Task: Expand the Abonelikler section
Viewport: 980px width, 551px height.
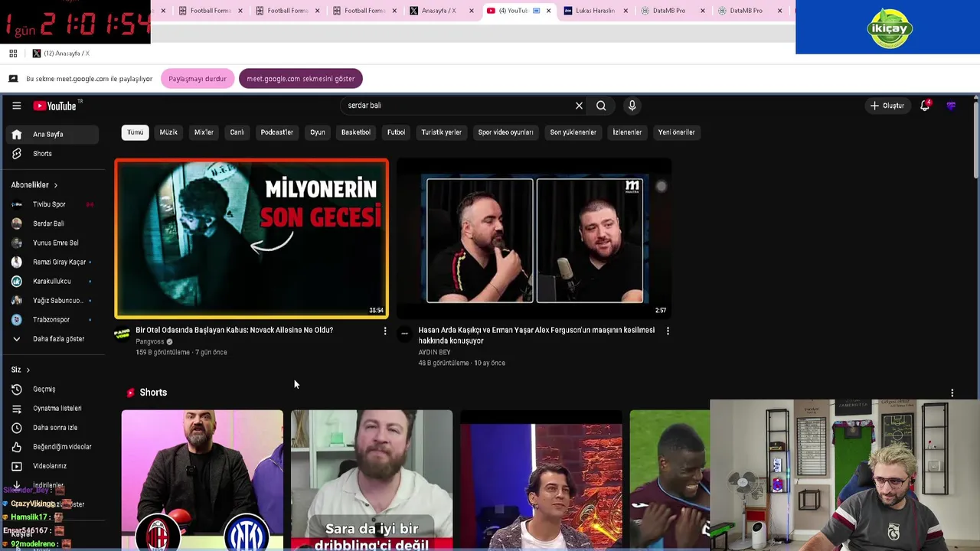Action: click(x=34, y=185)
